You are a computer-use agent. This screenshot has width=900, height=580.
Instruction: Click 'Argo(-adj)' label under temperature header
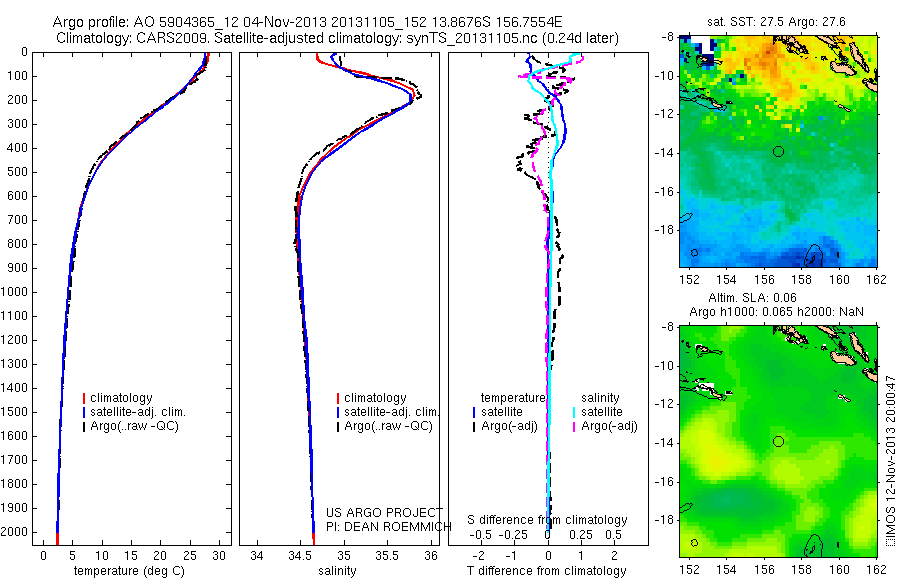(x=509, y=426)
